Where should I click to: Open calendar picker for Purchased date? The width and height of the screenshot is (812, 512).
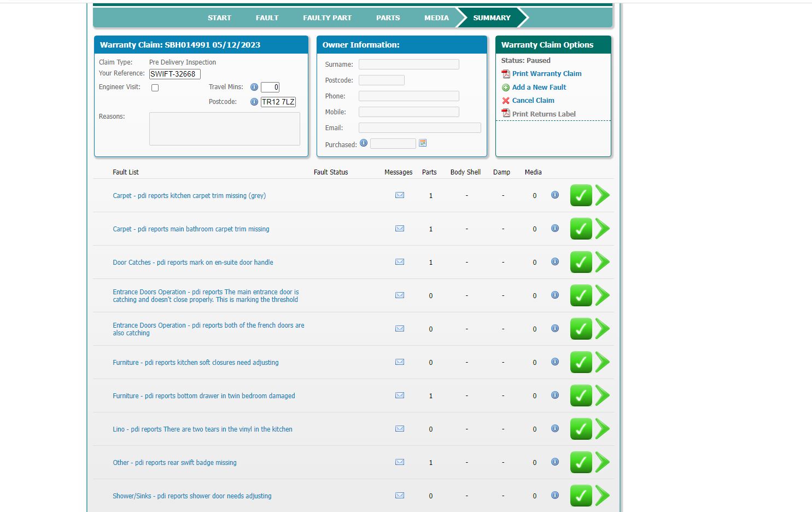coord(423,143)
